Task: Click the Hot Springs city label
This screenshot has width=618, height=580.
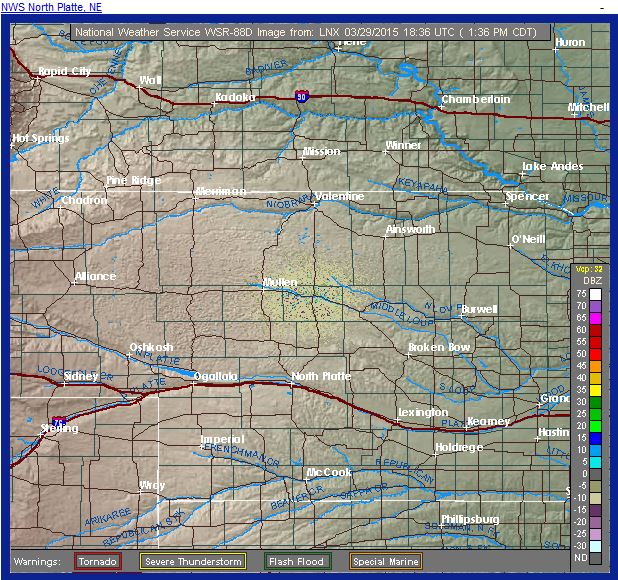Action: (x=41, y=138)
